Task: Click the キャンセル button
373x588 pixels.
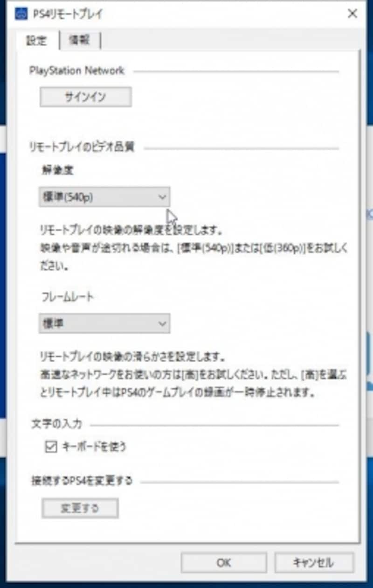Action: [x=314, y=563]
